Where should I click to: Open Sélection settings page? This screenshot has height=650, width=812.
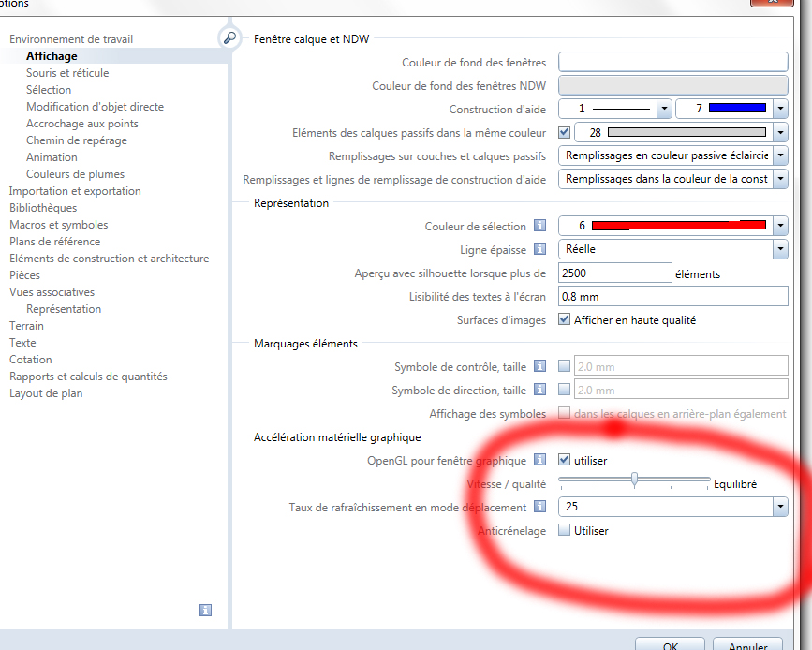(x=49, y=90)
